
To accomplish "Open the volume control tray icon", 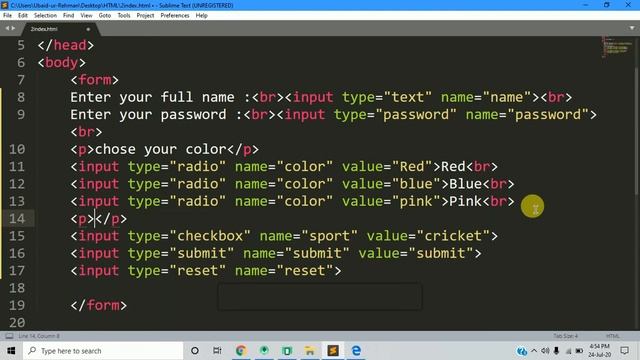I will pos(545,351).
